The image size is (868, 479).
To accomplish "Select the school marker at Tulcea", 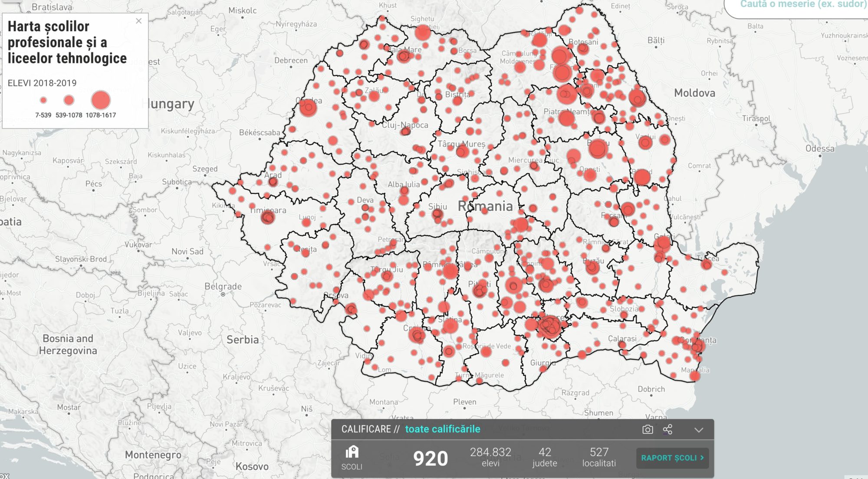I will pos(706,264).
